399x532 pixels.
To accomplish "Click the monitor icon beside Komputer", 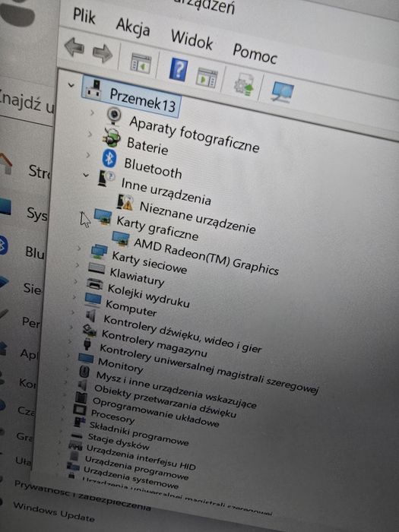I will coord(93,300).
